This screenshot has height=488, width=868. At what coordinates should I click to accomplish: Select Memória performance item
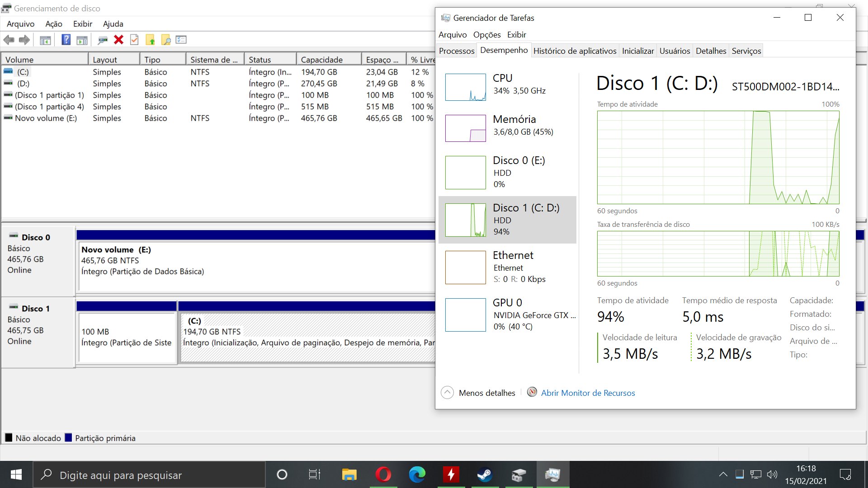tap(507, 127)
